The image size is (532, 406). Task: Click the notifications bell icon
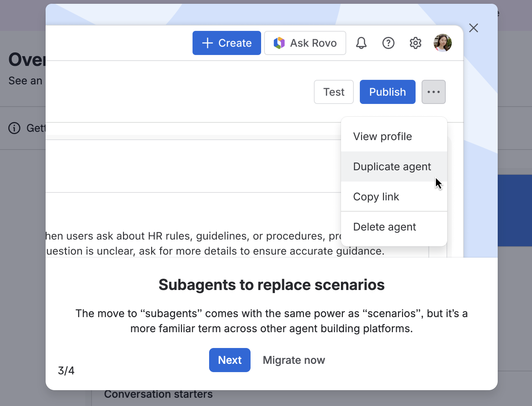point(361,43)
